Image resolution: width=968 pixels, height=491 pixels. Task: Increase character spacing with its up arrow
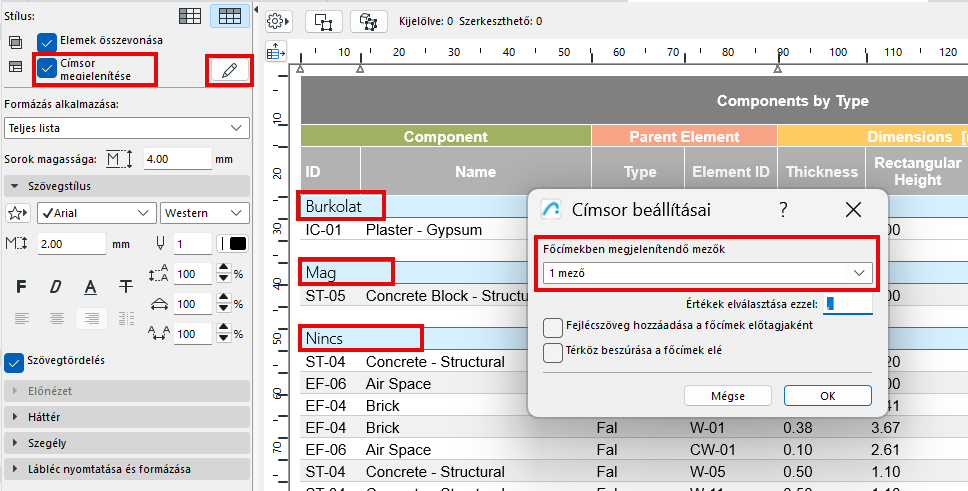[x=224, y=329]
